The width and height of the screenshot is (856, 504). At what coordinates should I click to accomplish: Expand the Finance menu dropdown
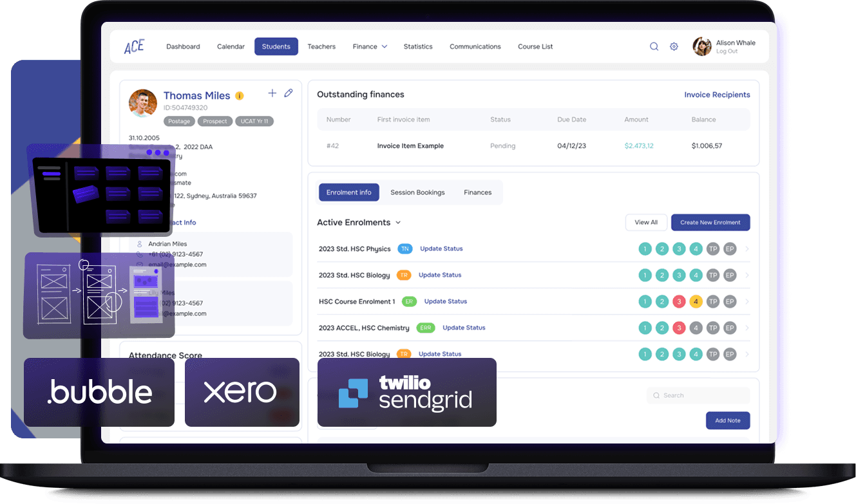tap(370, 46)
